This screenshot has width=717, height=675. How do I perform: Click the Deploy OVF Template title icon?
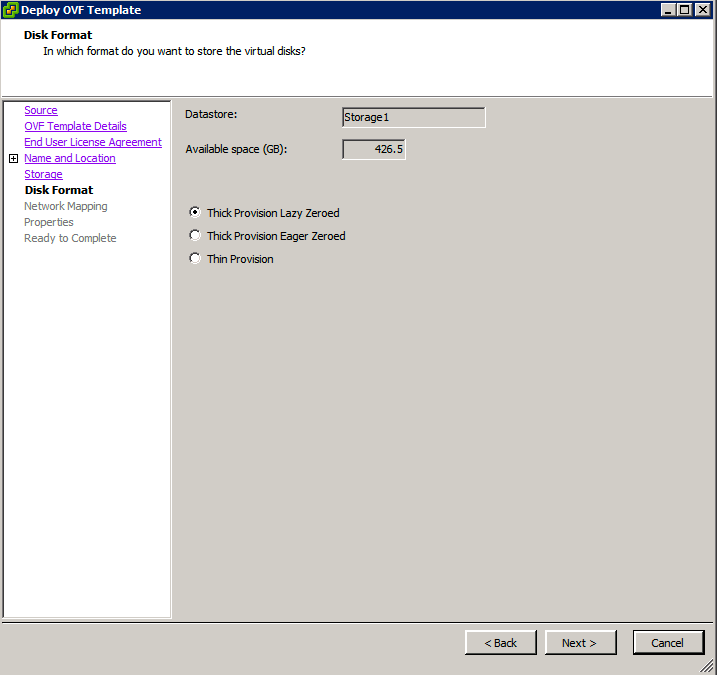pyautogui.click(x=10, y=10)
